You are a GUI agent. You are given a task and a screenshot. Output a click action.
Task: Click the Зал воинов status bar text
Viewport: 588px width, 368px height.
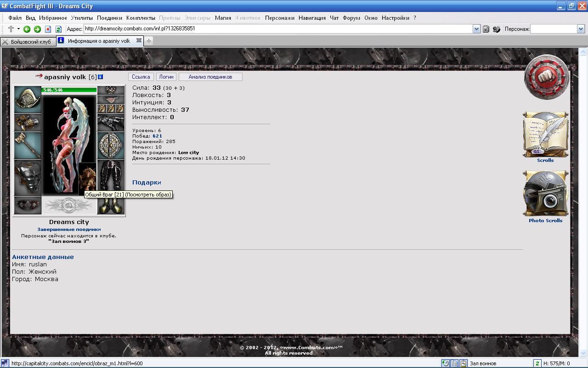[x=483, y=363]
